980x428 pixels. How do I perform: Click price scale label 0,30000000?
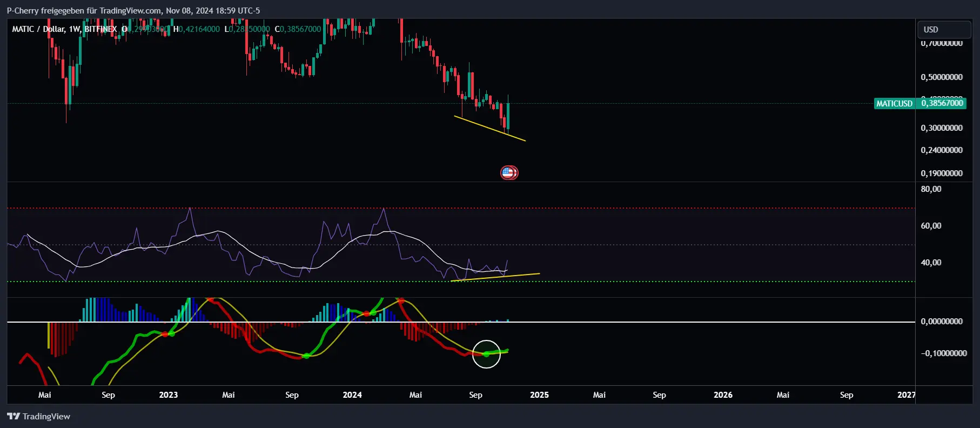coord(942,128)
